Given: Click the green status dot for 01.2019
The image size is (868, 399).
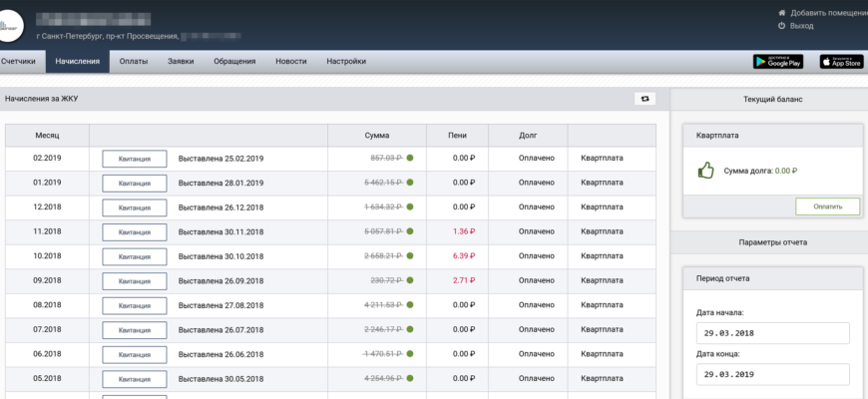Looking at the screenshot, I should 410,183.
